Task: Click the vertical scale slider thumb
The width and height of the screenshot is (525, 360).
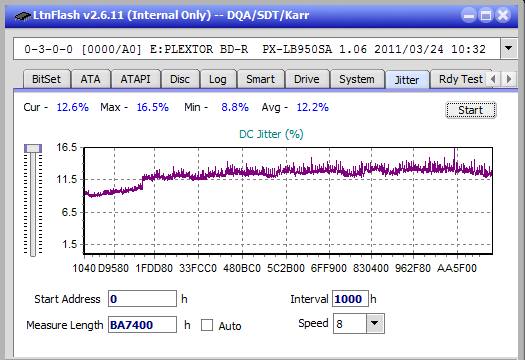Action: [33, 148]
